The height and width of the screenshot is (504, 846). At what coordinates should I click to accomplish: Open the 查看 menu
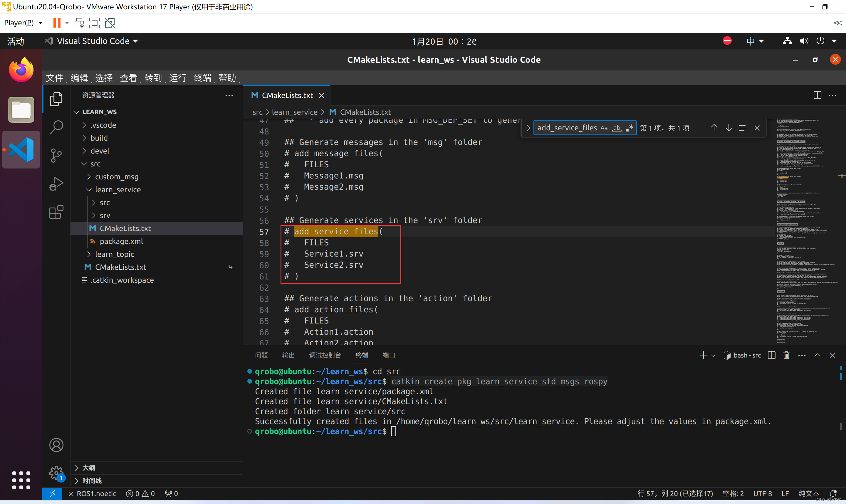pos(128,78)
